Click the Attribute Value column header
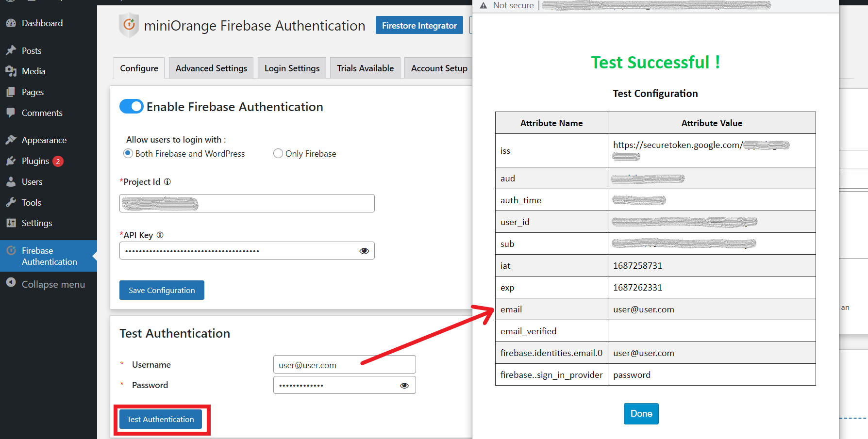 [712, 123]
